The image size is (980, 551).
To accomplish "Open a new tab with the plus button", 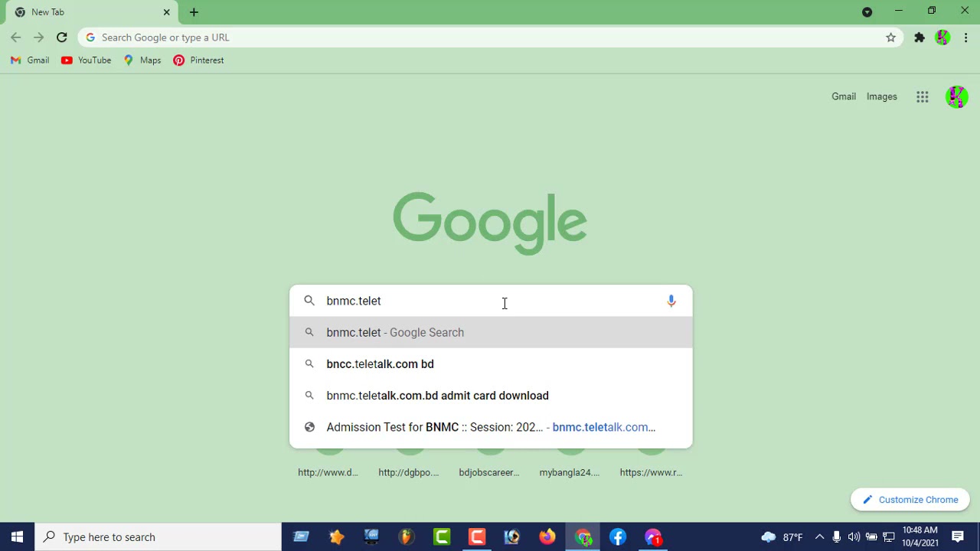I will tap(194, 12).
